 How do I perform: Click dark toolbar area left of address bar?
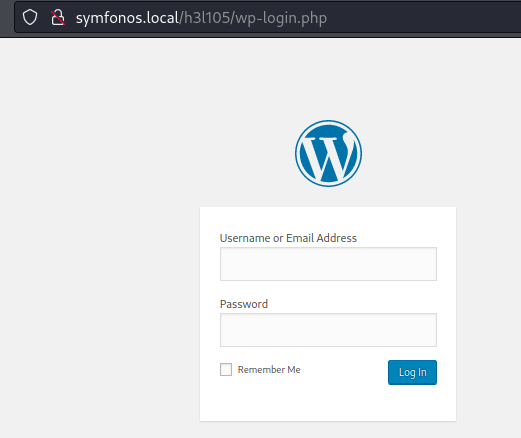7,17
